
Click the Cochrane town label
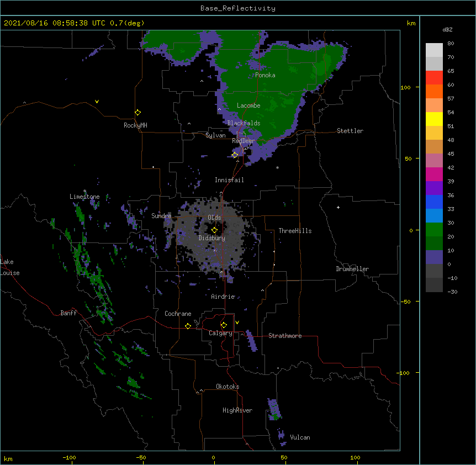coord(178,314)
